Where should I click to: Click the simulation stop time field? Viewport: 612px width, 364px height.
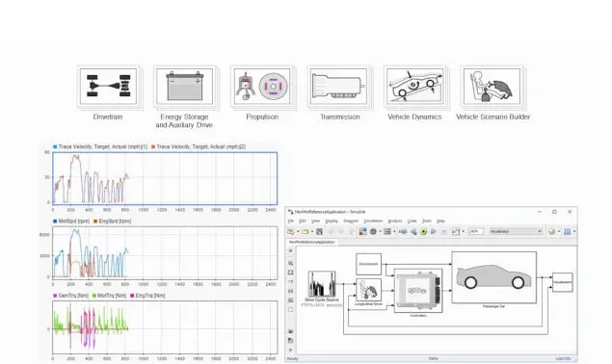(476, 231)
